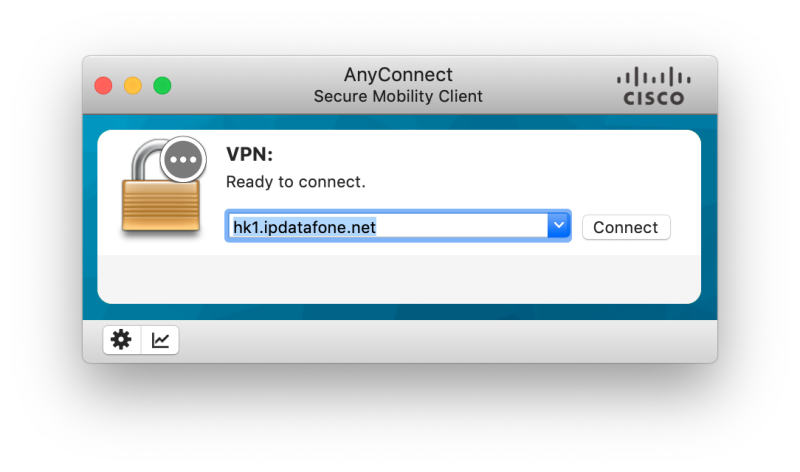Image resolution: width=800 pixels, height=472 pixels.
Task: Click the gray ellipsis status badge
Action: pyautogui.click(x=183, y=159)
